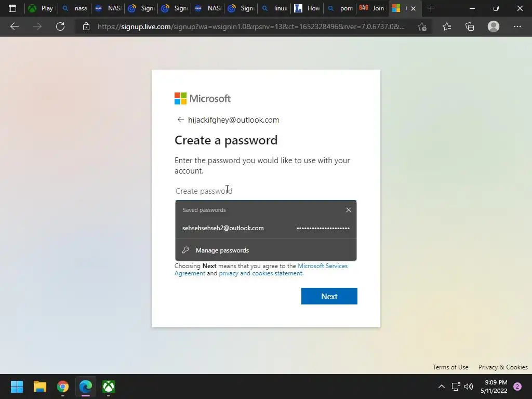The width and height of the screenshot is (532, 399).
Task: Click the Microsoft logo on signup card
Action: coord(203,98)
